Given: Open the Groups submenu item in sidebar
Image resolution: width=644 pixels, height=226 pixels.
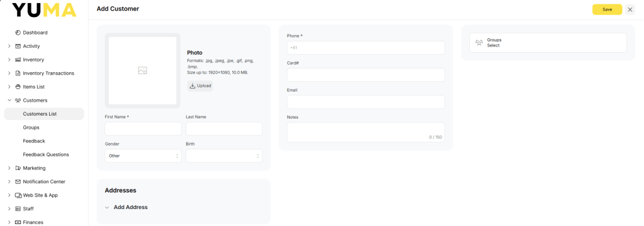Looking at the screenshot, I should click(x=31, y=127).
